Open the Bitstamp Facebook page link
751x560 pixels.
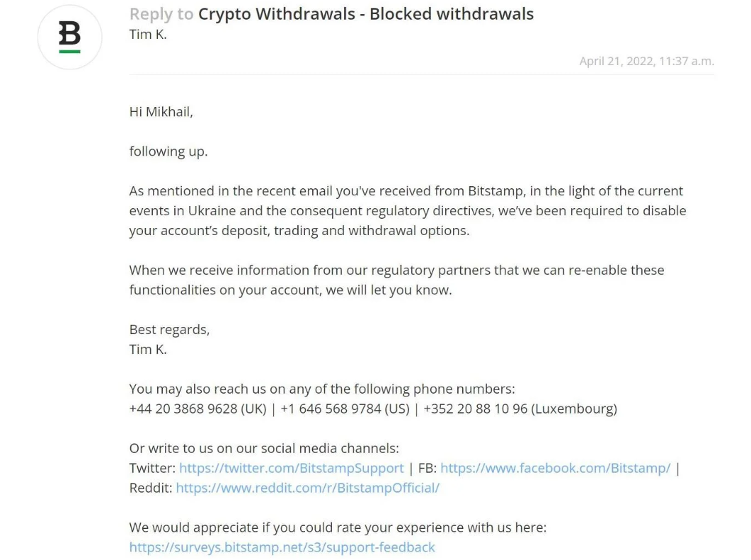555,468
